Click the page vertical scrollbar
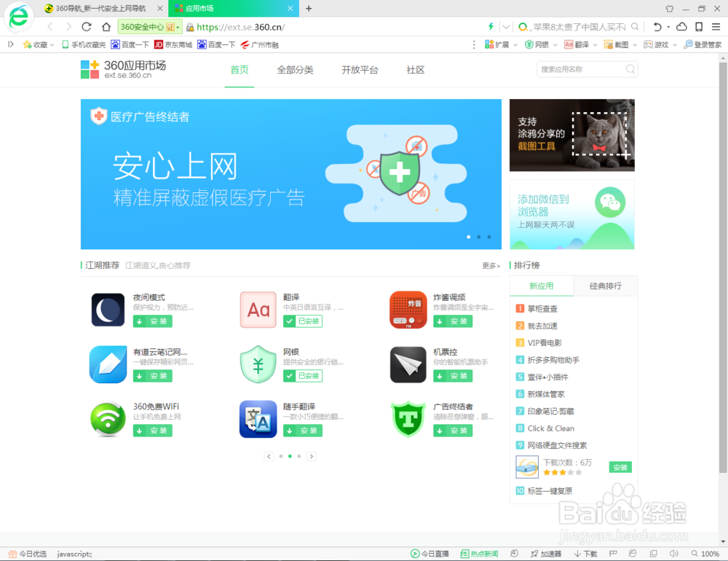The width and height of the screenshot is (728, 561). 723,267
